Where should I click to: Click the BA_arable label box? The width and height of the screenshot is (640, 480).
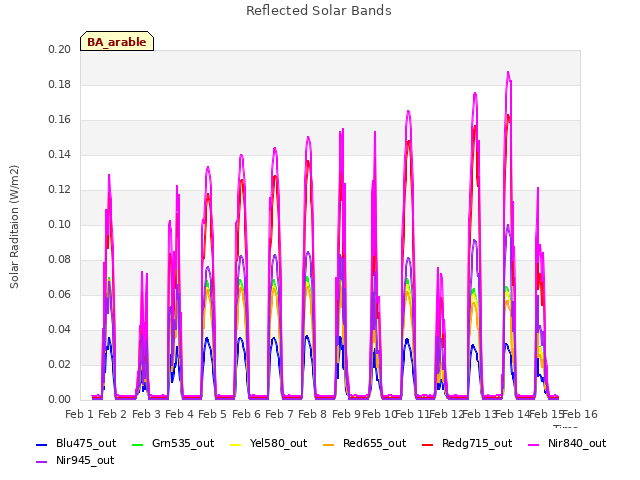tap(117, 41)
